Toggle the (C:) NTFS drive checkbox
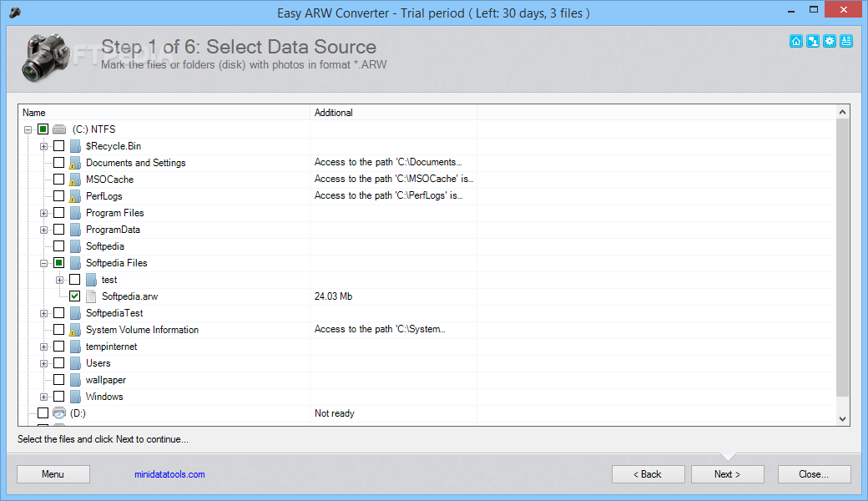This screenshot has width=868, height=501. point(43,129)
